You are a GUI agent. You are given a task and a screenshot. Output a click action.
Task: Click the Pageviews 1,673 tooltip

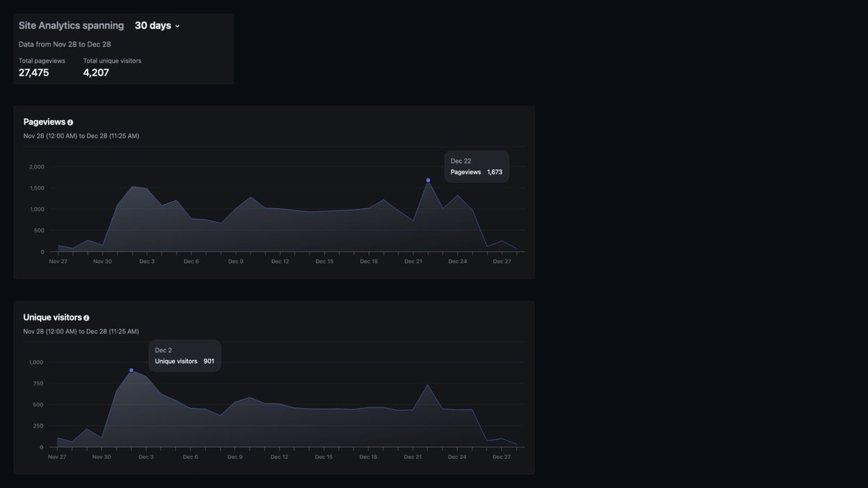coord(477,166)
